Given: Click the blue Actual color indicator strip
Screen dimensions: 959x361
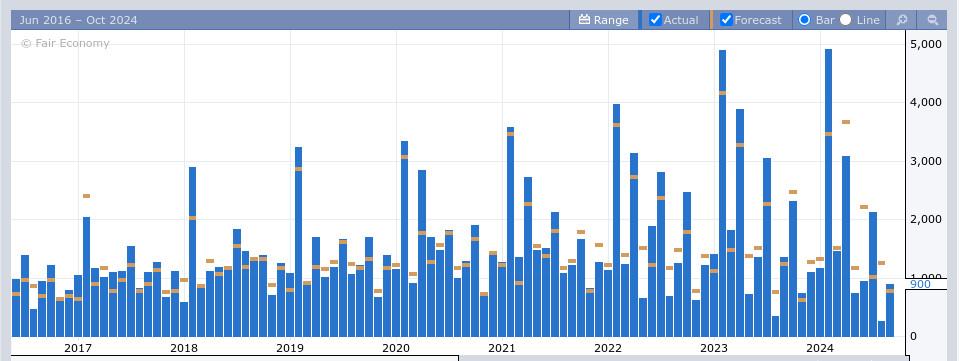Looking at the screenshot, I should pos(640,20).
